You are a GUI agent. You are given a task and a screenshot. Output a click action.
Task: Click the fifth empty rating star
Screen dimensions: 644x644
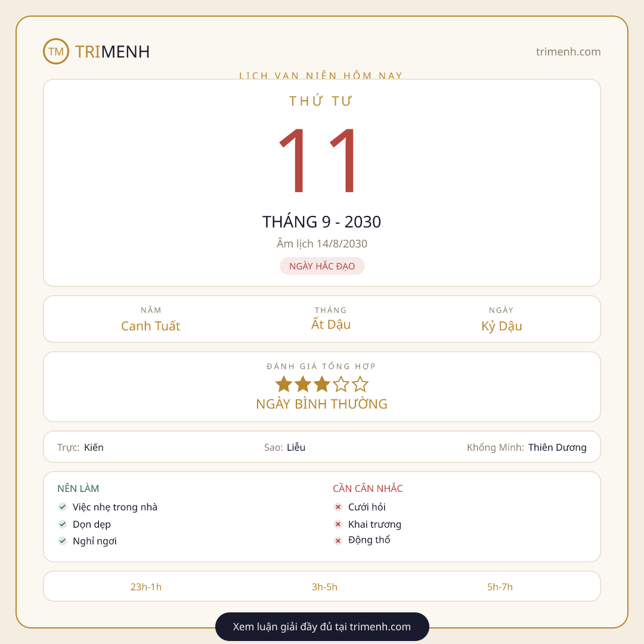[360, 385]
